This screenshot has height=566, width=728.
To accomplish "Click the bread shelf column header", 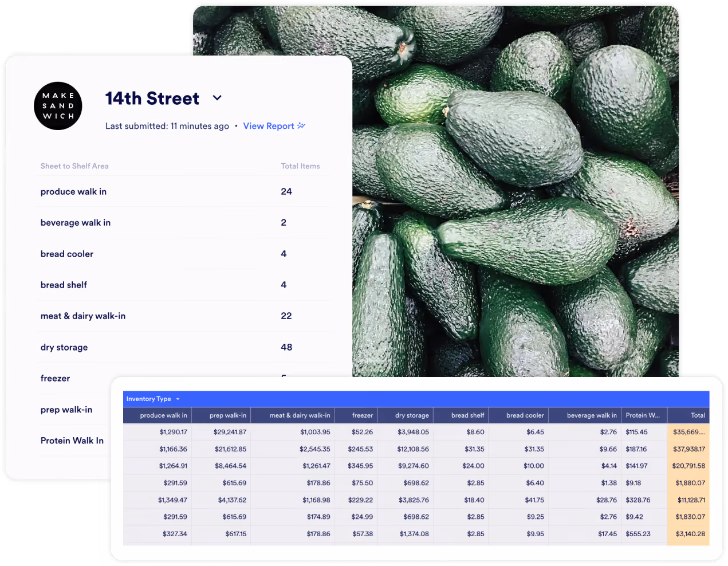I will coord(461,415).
